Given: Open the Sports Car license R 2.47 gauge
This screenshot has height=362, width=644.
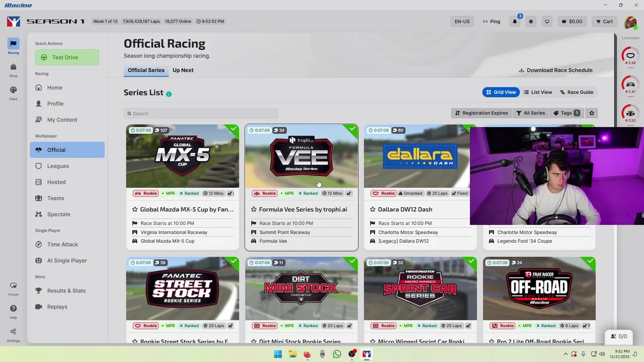Looking at the screenshot, I should tap(630, 85).
